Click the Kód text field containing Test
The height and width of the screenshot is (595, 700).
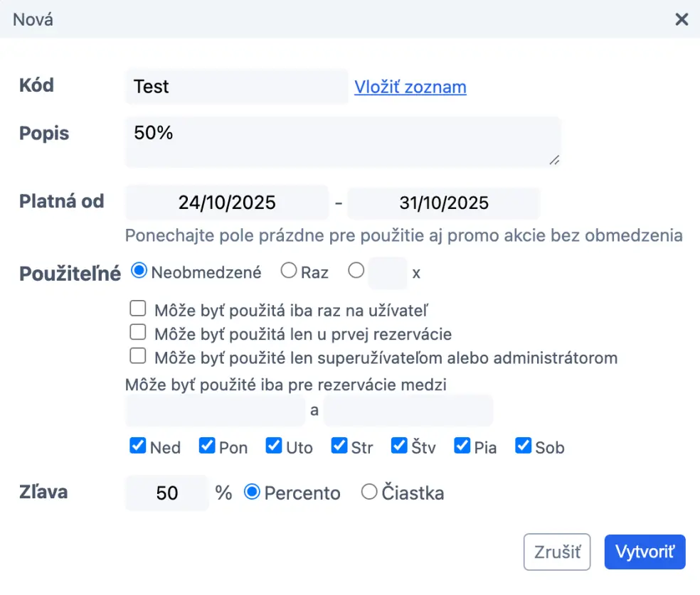point(236,86)
